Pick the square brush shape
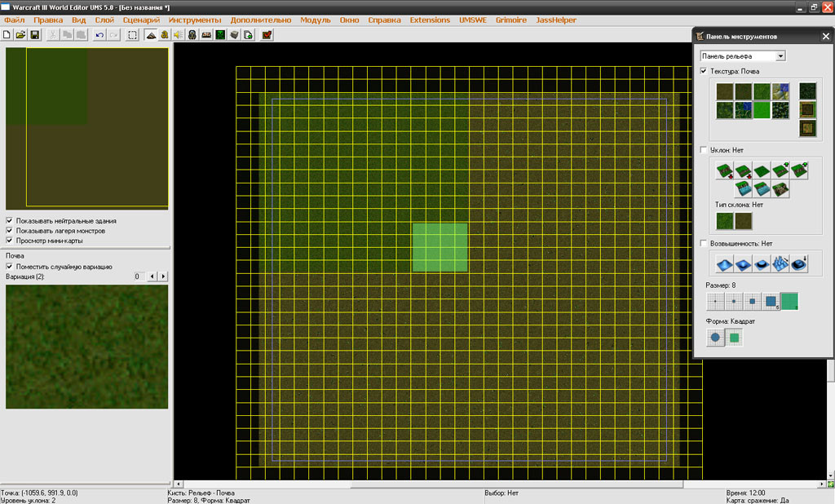 click(734, 338)
